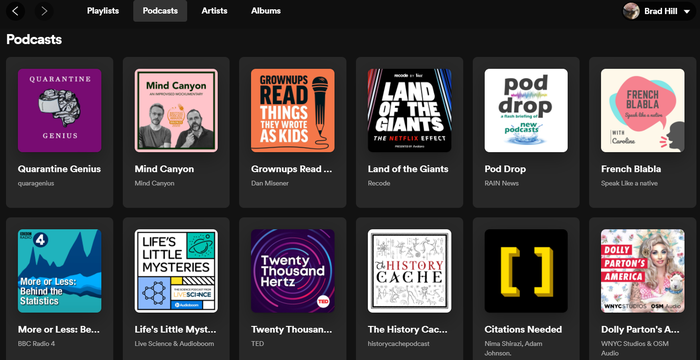Click the Brad Hill username
The width and height of the screenshot is (700, 360).
tap(661, 12)
